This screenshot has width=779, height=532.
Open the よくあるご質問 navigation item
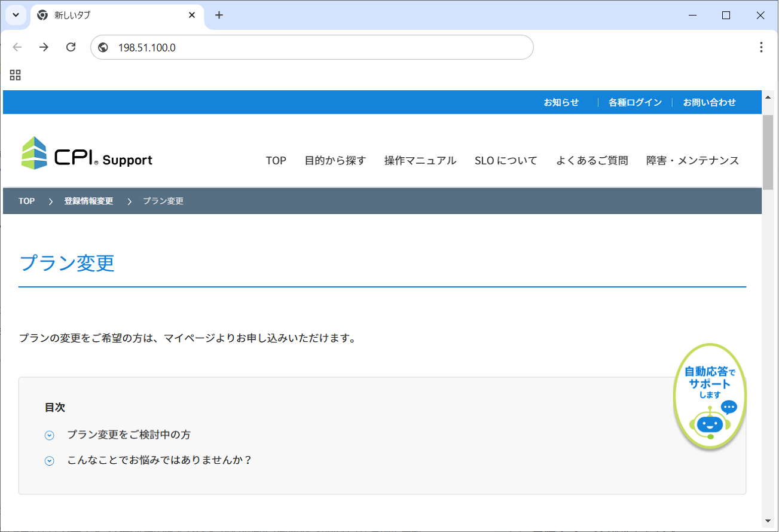[x=591, y=160]
